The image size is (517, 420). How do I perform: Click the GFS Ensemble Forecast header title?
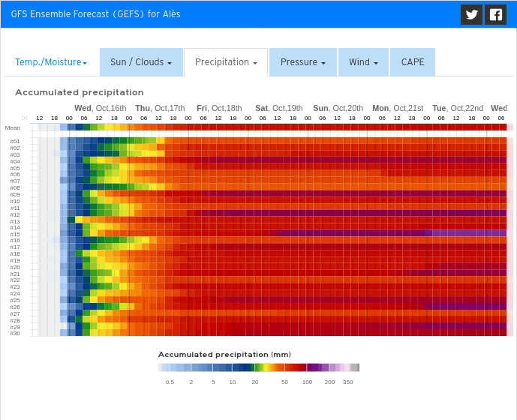point(95,14)
